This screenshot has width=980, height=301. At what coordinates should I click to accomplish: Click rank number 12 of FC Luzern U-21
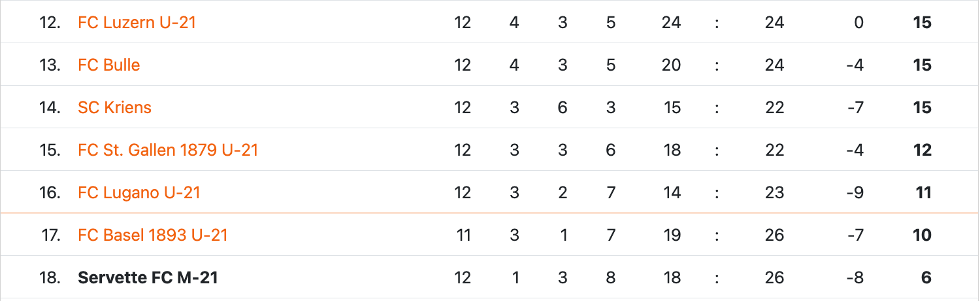click(x=50, y=22)
